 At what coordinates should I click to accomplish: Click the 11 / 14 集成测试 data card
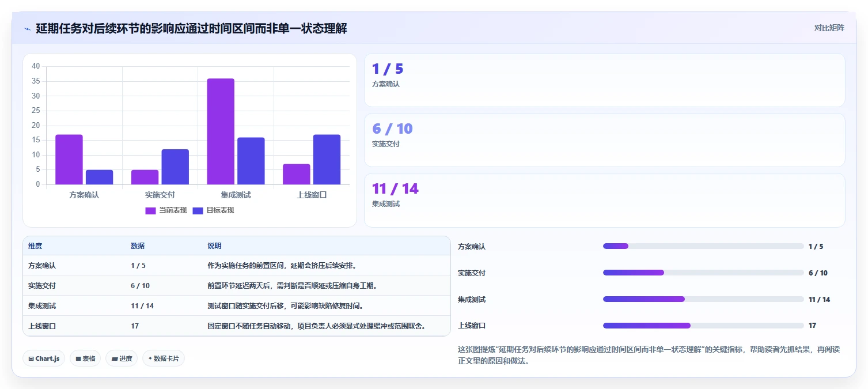tap(605, 201)
